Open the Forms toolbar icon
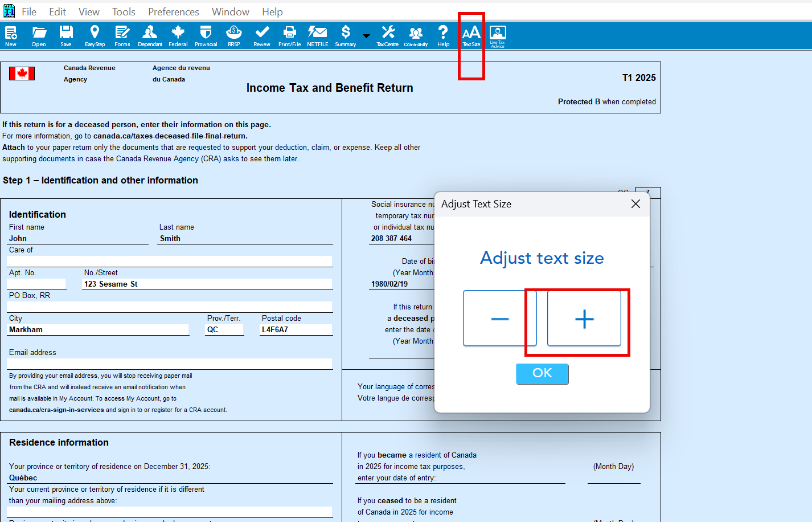The image size is (812, 522). (x=122, y=36)
